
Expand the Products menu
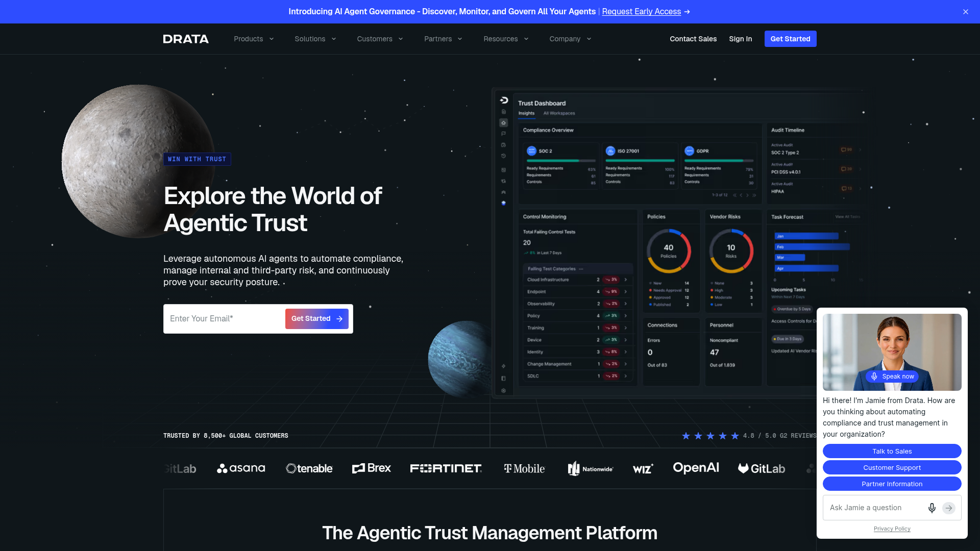tap(254, 39)
